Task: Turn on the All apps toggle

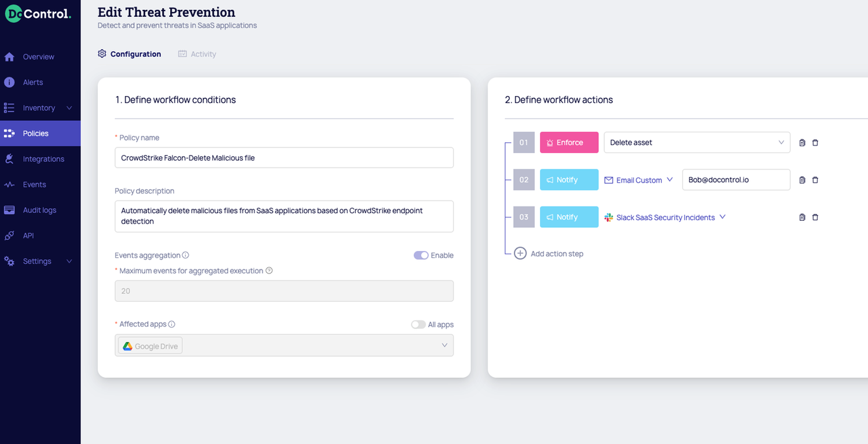Action: pyautogui.click(x=418, y=324)
